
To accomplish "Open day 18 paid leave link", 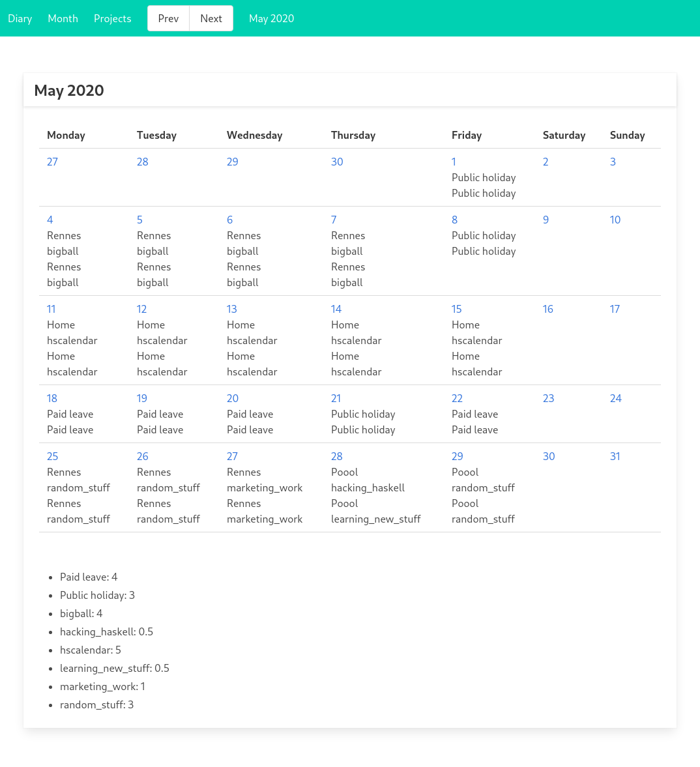I will pos(52,399).
